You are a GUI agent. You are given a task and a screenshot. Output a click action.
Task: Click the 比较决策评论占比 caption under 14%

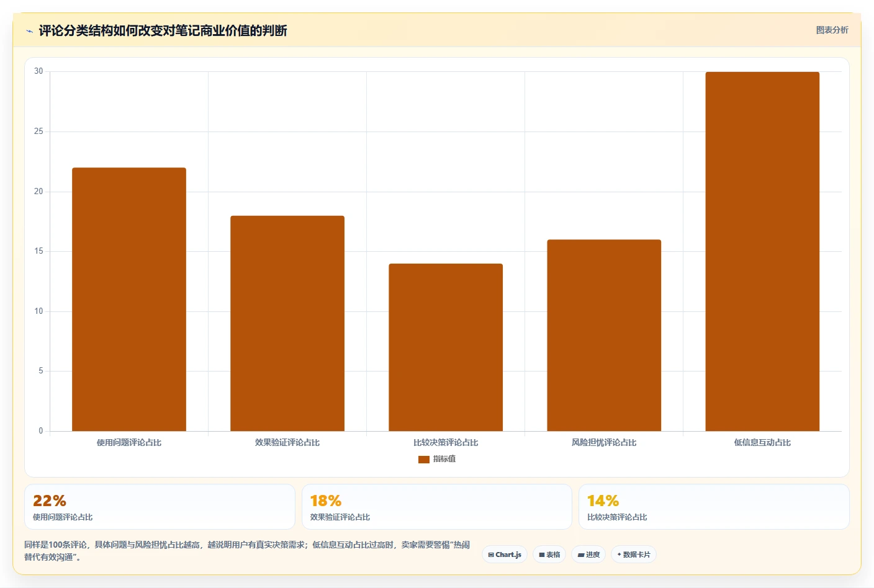[617, 517]
